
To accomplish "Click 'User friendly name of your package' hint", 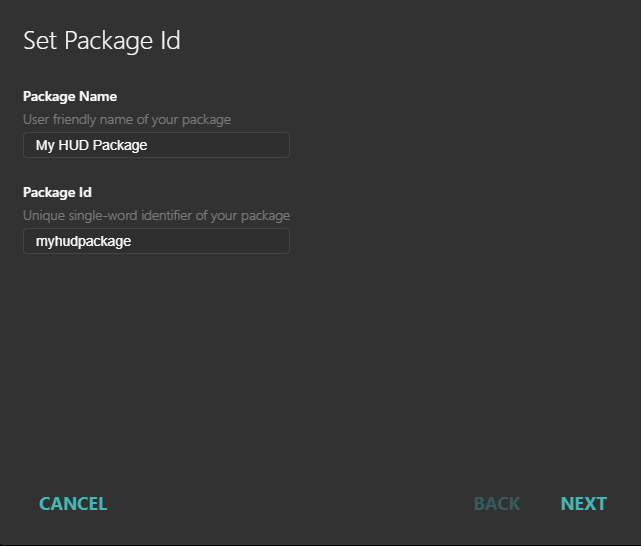I will pyautogui.click(x=127, y=119).
